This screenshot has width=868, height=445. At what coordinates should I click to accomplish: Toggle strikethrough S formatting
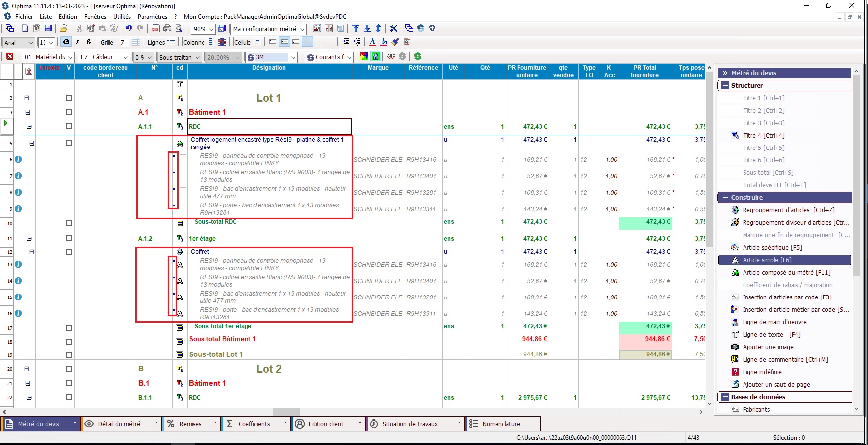point(89,42)
